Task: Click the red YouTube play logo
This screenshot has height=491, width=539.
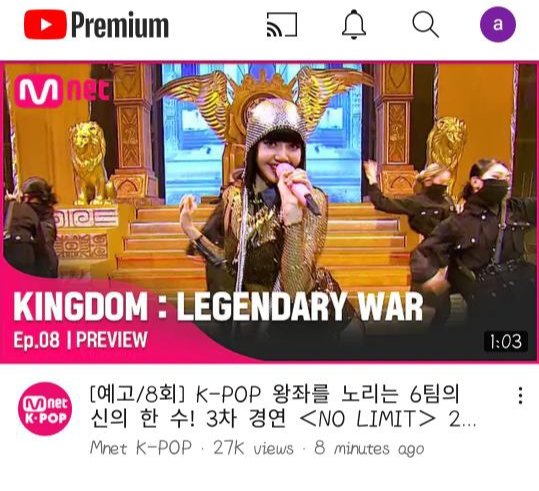Action: [45, 24]
